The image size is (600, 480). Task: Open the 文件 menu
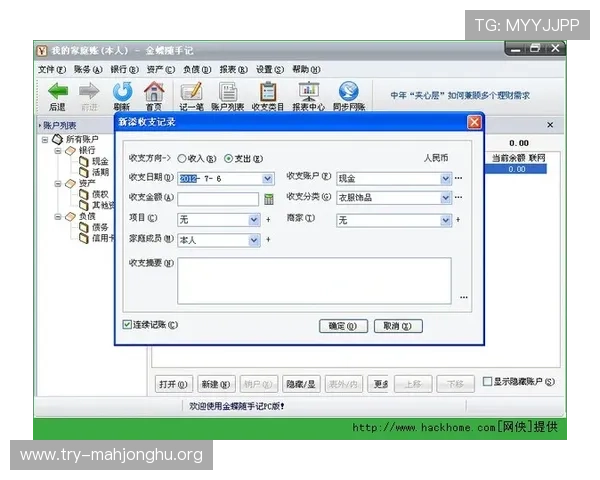coord(52,70)
